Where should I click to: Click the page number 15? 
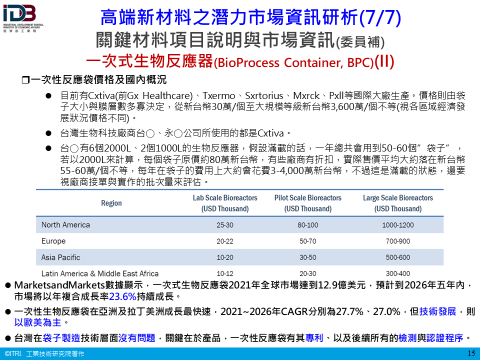[x=471, y=353]
